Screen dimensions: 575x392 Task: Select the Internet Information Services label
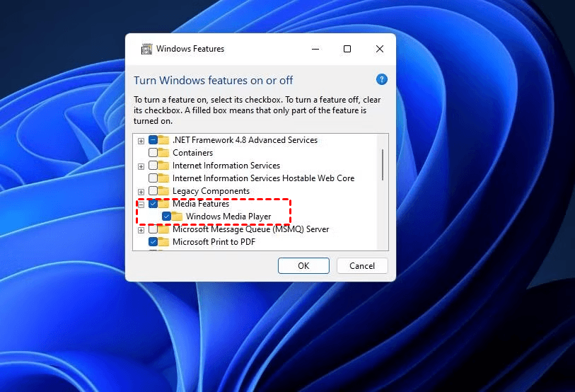pyautogui.click(x=226, y=166)
